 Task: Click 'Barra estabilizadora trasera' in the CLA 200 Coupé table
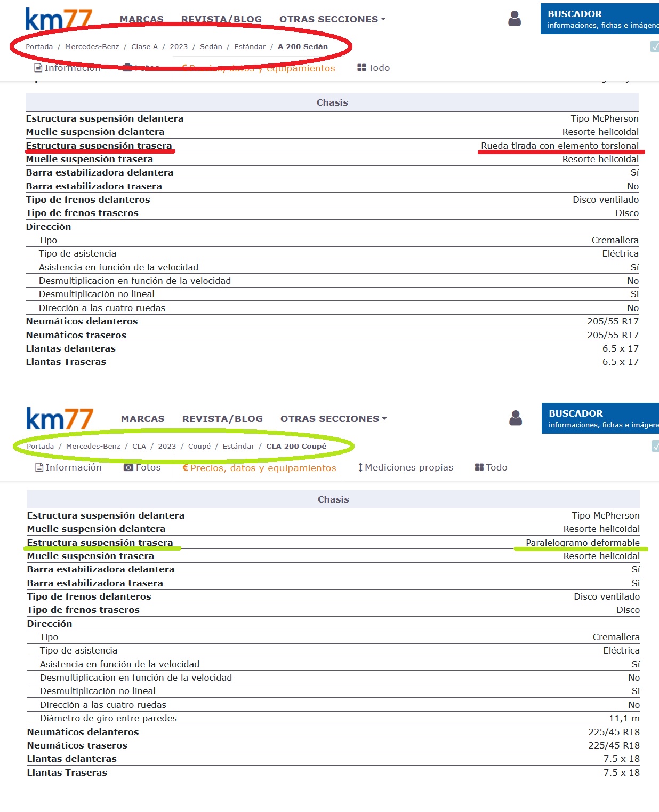click(x=95, y=583)
